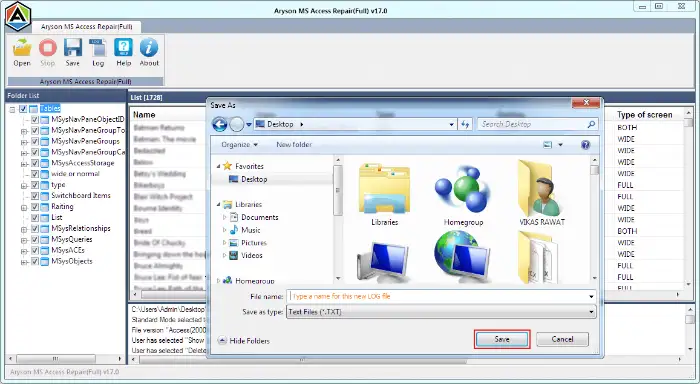Click the Open toolbar icon

(x=22, y=52)
